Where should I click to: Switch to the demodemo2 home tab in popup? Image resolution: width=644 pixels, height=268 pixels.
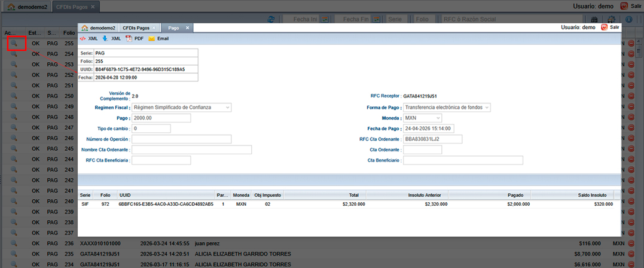tap(99, 28)
